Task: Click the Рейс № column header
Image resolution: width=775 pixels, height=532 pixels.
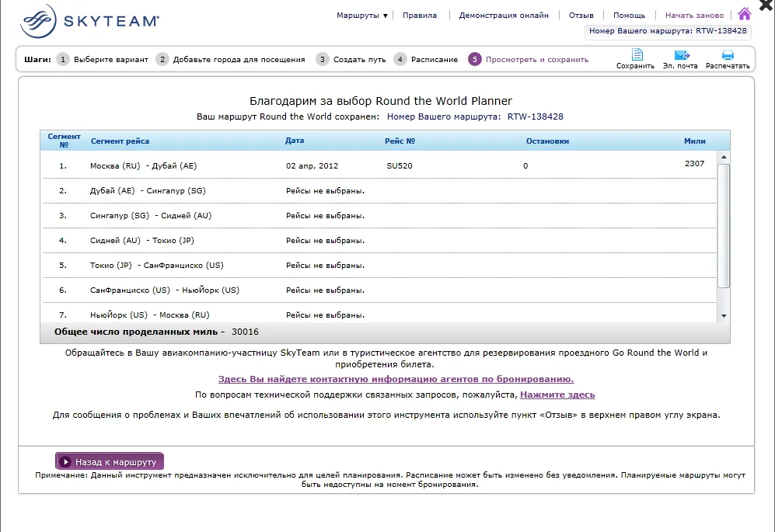Action: click(x=400, y=141)
